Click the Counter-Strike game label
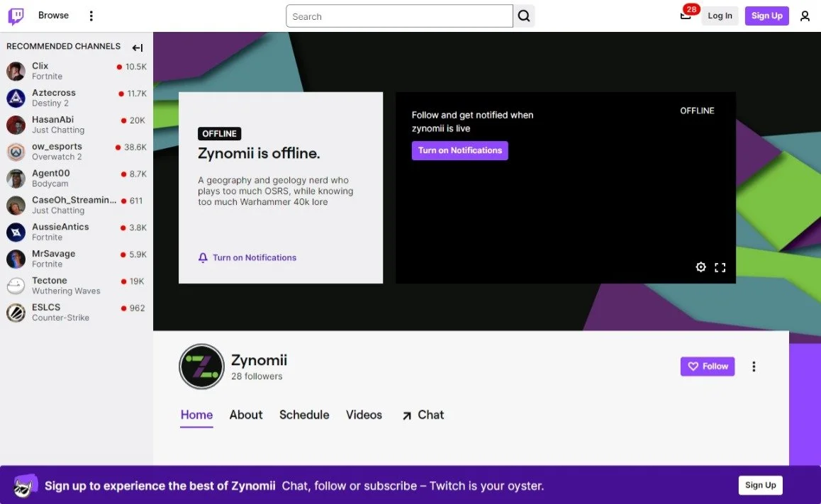The width and height of the screenshot is (821, 504). pyautogui.click(x=60, y=318)
